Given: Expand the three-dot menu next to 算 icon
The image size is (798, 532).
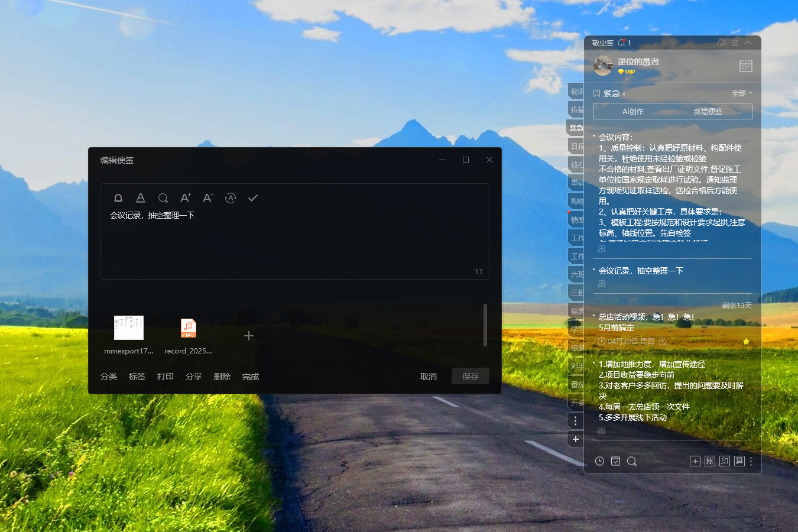Looking at the screenshot, I should (751, 460).
